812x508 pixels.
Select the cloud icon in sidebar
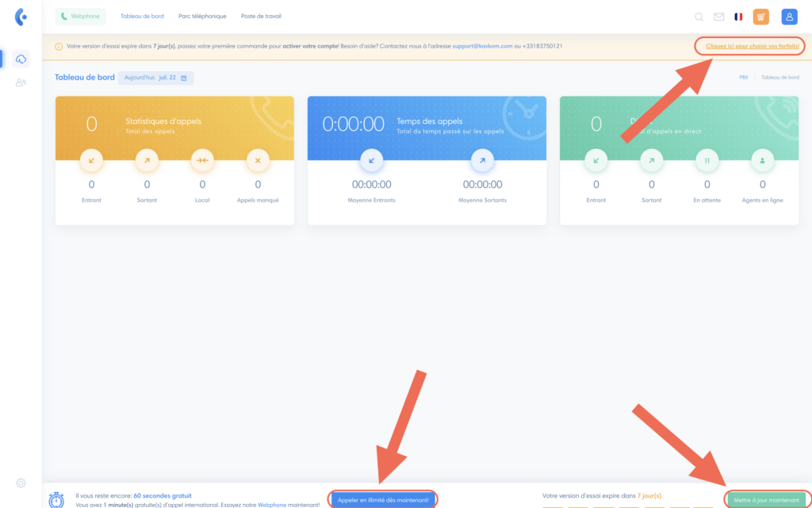point(21,59)
